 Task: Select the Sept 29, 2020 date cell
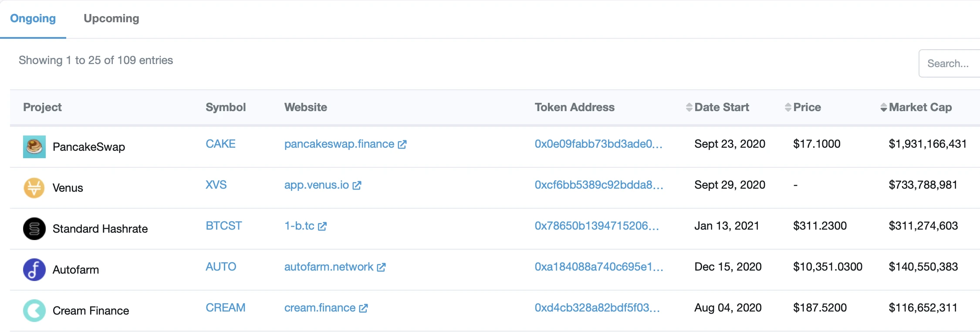pos(730,185)
